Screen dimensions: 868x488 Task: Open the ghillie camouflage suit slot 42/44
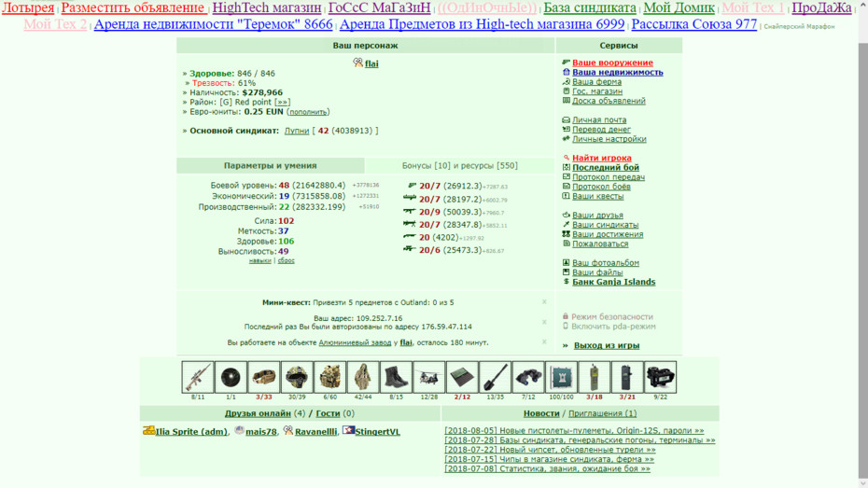pos(363,377)
